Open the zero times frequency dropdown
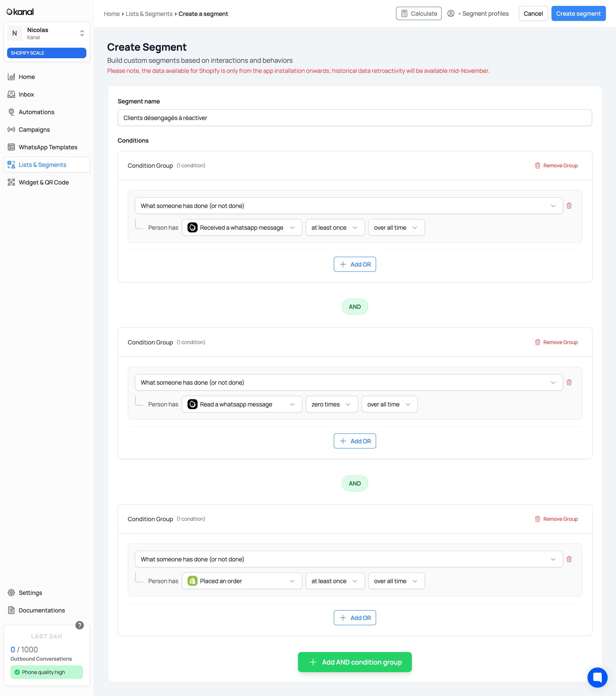 pyautogui.click(x=331, y=404)
